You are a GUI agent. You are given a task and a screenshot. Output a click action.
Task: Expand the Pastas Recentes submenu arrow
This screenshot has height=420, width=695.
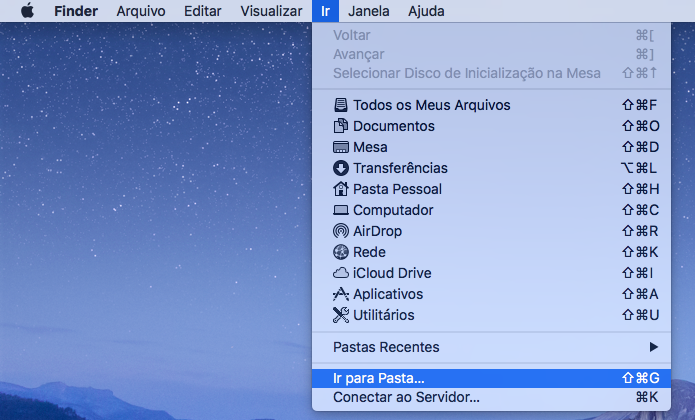click(x=653, y=347)
